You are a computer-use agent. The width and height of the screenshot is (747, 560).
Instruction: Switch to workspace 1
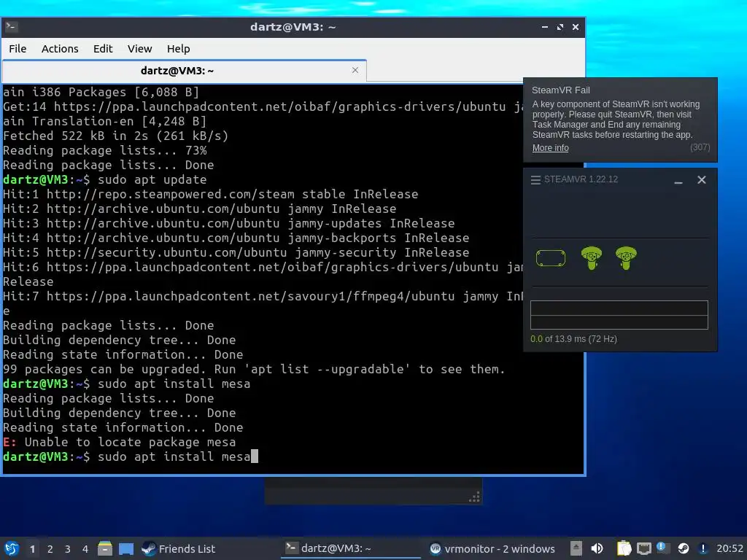click(x=32, y=549)
